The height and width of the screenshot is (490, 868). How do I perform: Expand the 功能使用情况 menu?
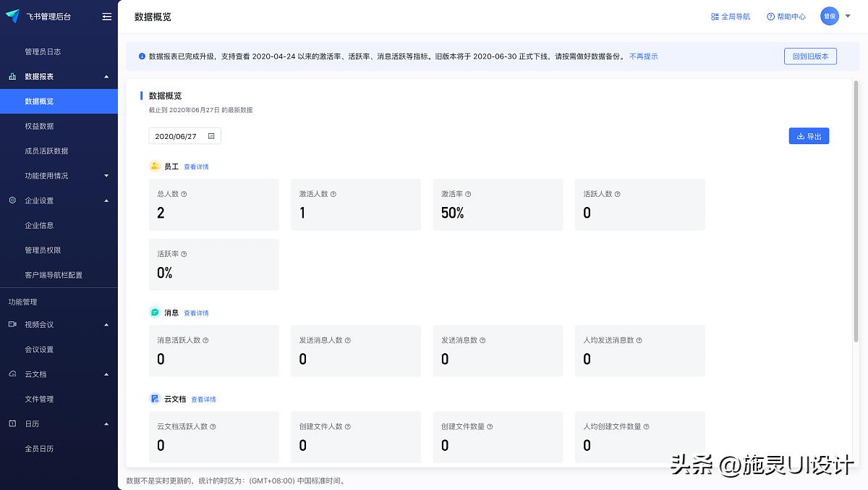click(x=106, y=175)
